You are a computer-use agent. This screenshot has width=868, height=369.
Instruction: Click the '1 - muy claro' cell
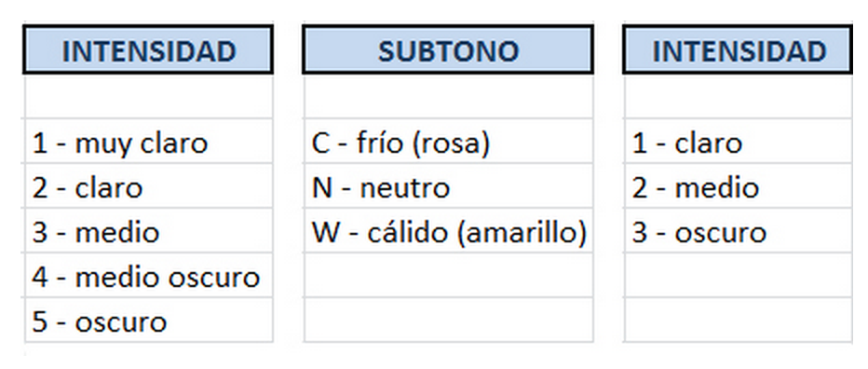tap(149, 142)
